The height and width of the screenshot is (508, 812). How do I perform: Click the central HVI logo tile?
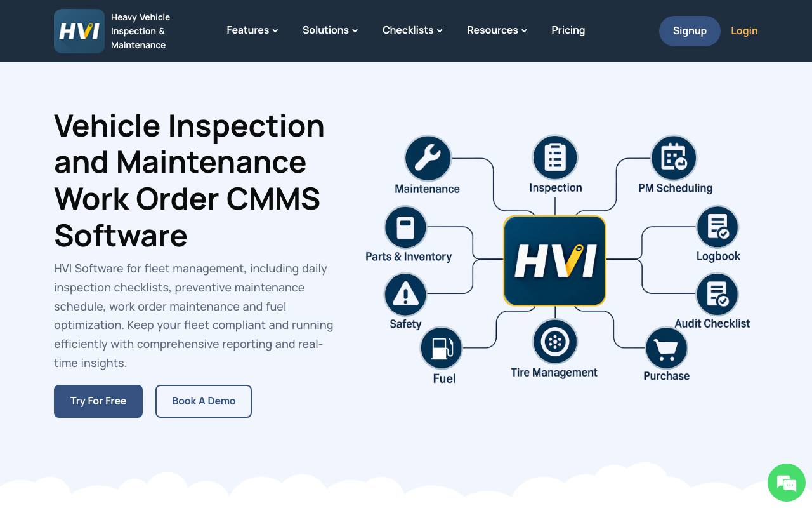click(x=555, y=260)
